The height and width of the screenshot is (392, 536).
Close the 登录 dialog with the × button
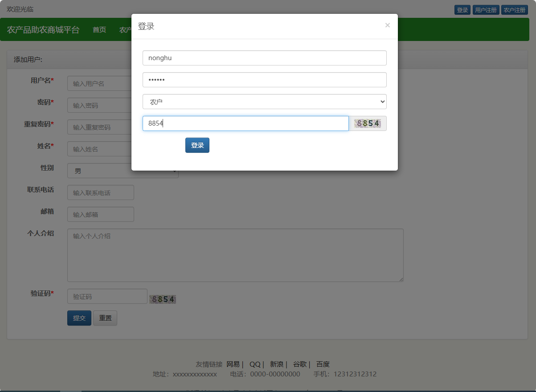tap(387, 25)
